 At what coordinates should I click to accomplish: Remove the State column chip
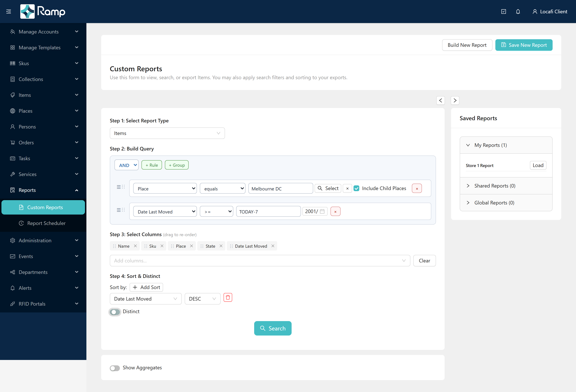click(221, 246)
